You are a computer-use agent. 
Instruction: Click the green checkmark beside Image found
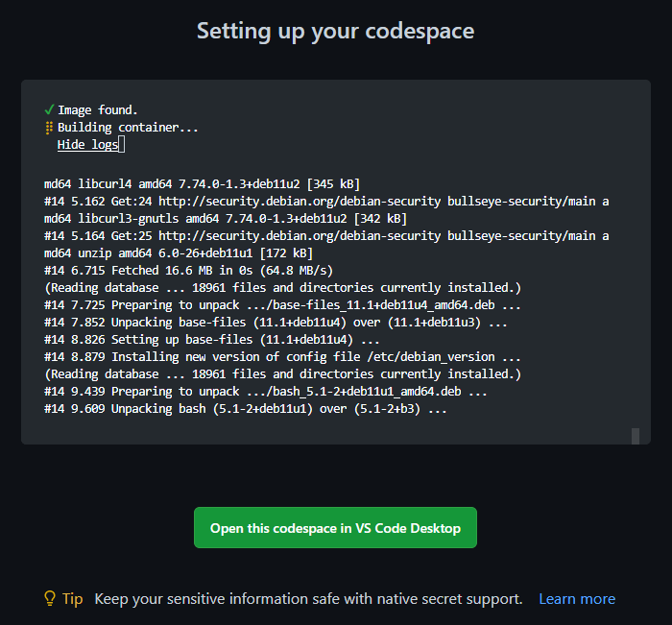(x=49, y=109)
